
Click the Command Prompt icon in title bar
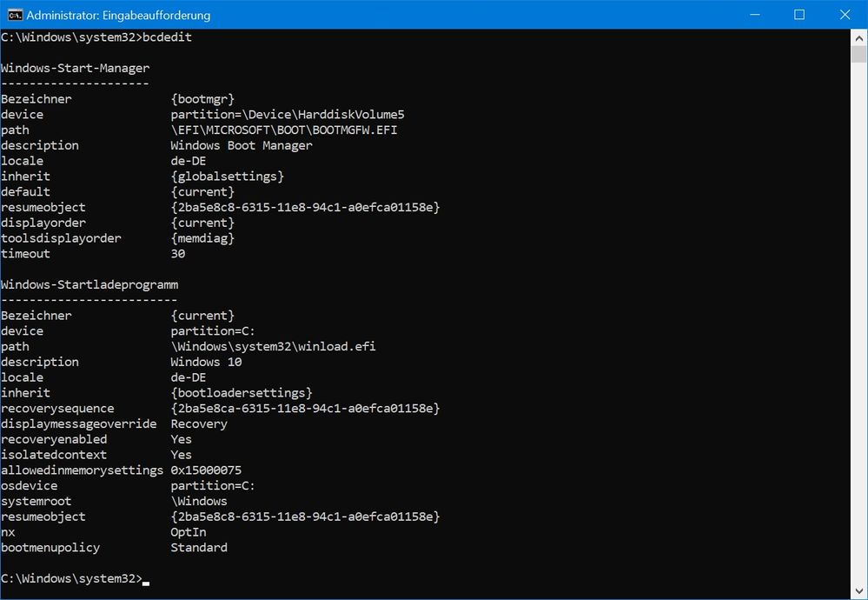[x=14, y=15]
